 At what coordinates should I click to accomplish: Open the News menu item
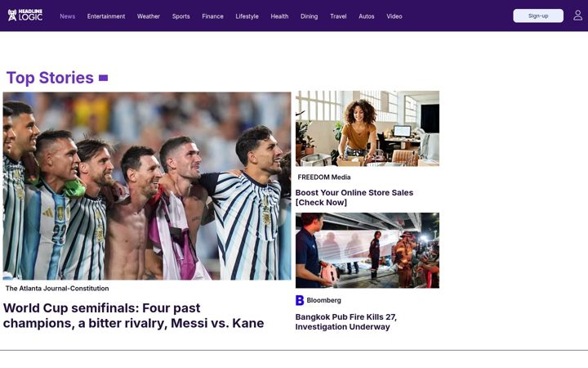click(x=68, y=16)
